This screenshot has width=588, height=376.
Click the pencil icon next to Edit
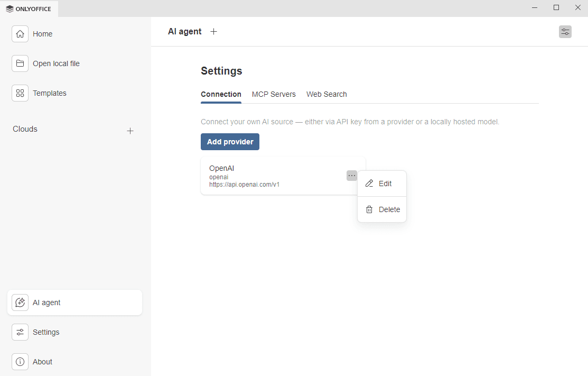pos(369,183)
